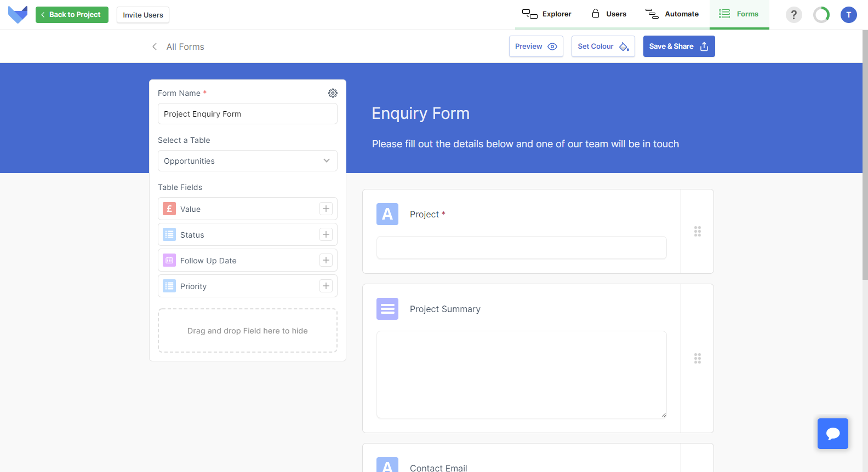Click the Priority field label
Image resolution: width=868 pixels, height=472 pixels.
point(193,286)
